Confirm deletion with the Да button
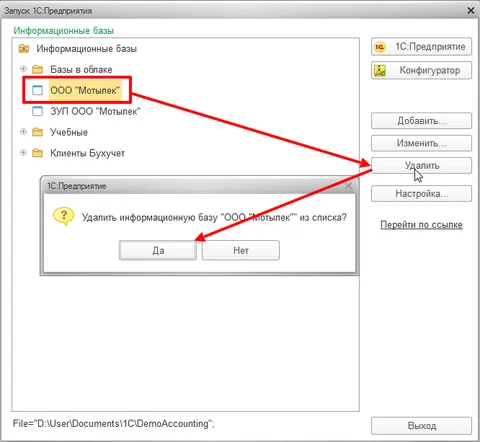 pyautogui.click(x=158, y=250)
